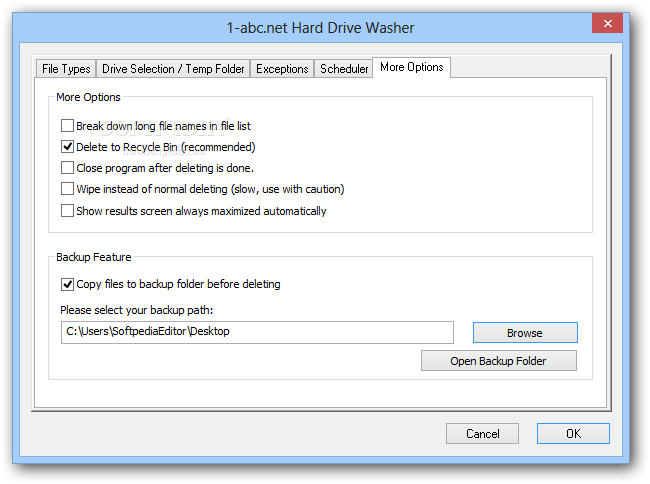This screenshot has height=484, width=650.
Task: Open Drive Selection / Temp Folder tab
Action: pyautogui.click(x=173, y=69)
